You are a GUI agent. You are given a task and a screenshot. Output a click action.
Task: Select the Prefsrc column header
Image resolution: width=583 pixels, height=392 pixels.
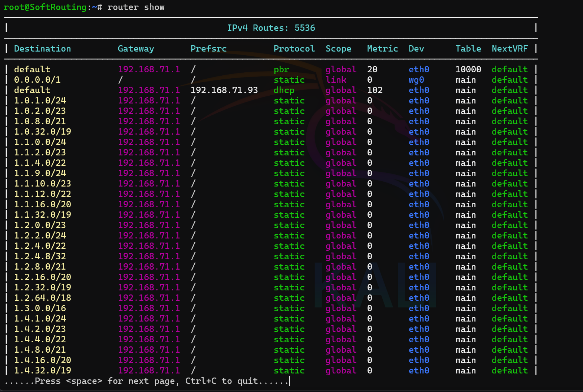point(208,49)
